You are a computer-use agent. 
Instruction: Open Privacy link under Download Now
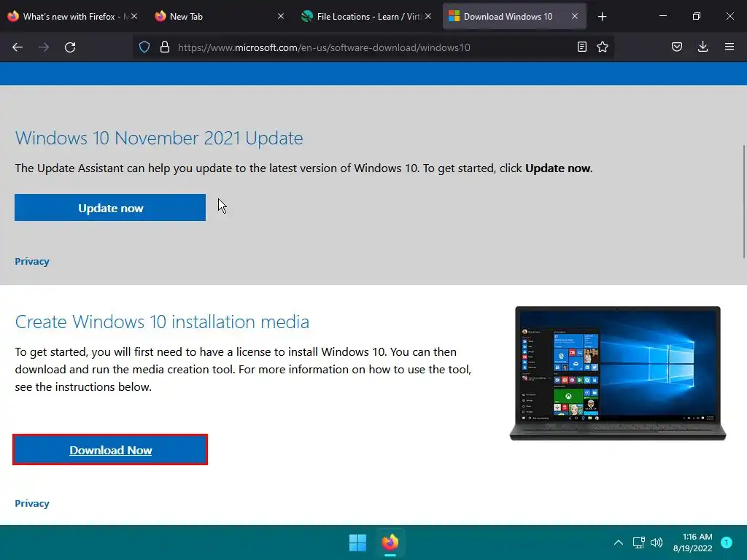click(x=32, y=503)
